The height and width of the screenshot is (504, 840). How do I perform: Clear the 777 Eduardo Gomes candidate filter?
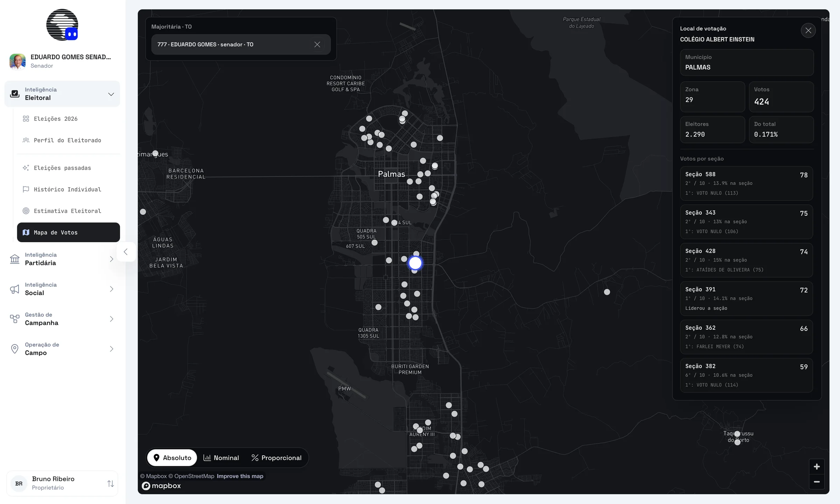(317, 44)
